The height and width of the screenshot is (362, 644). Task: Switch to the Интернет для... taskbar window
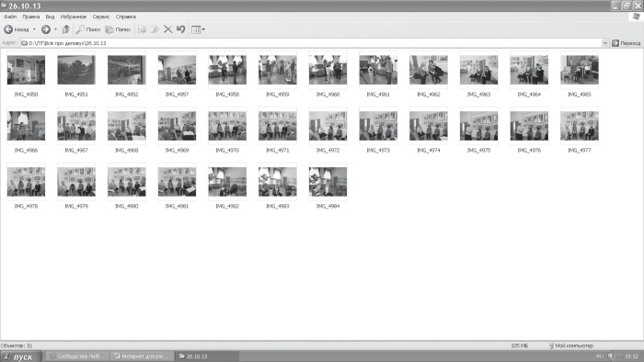[142, 356]
